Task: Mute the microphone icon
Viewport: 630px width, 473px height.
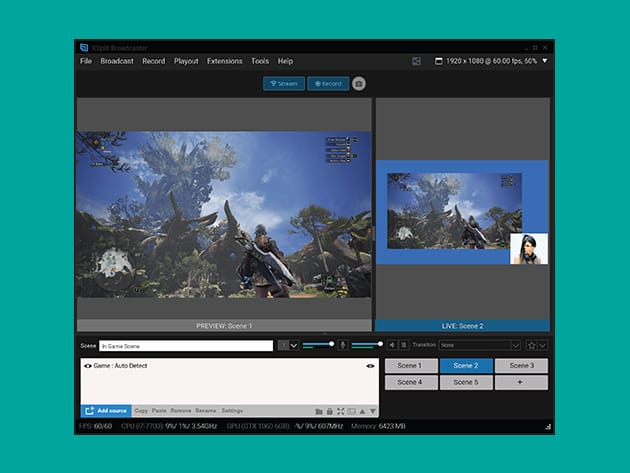Action: coord(342,345)
